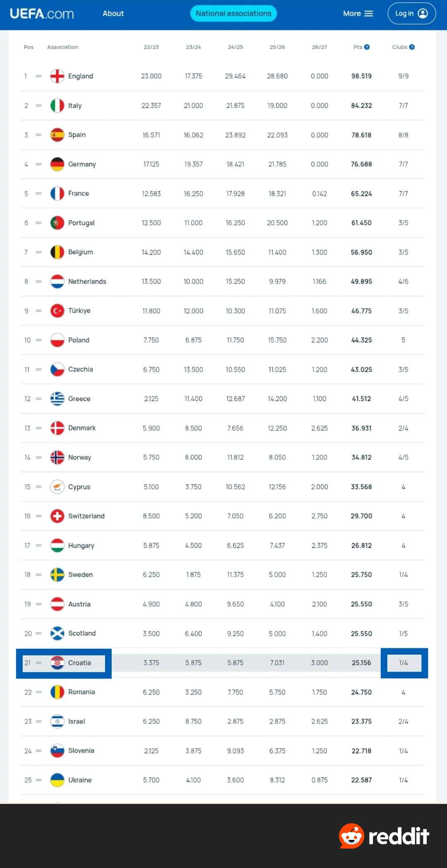The image size is (447, 868).
Task: Click Italy's 84.232 points total
Action: click(361, 106)
